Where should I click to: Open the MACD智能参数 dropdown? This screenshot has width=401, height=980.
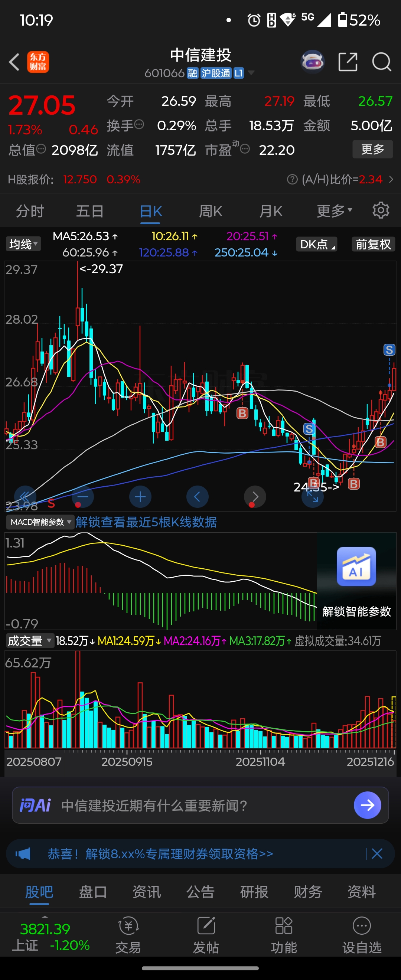pos(40,522)
